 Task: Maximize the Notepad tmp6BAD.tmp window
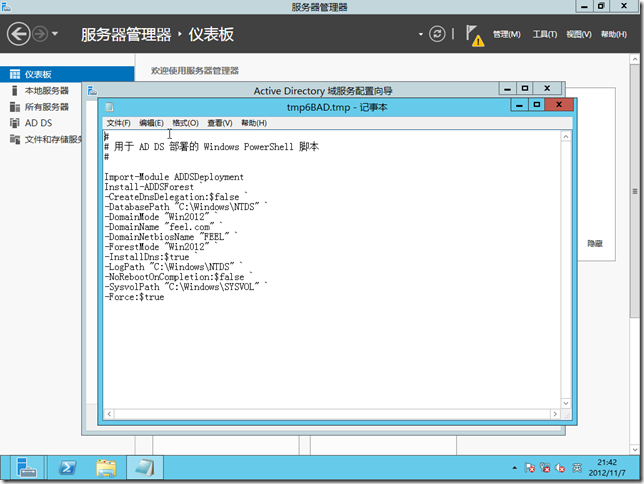(536, 105)
